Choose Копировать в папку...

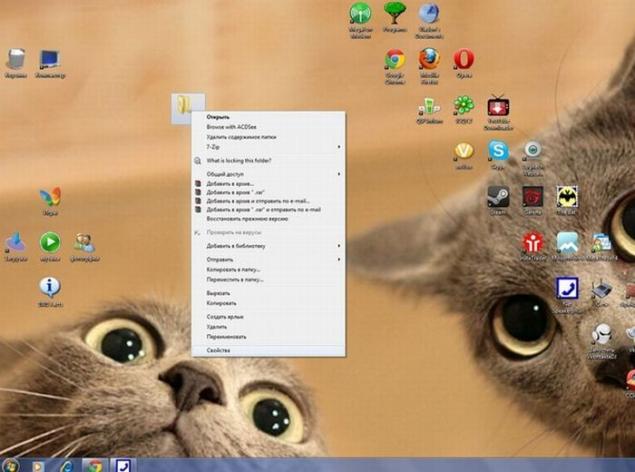point(268,270)
